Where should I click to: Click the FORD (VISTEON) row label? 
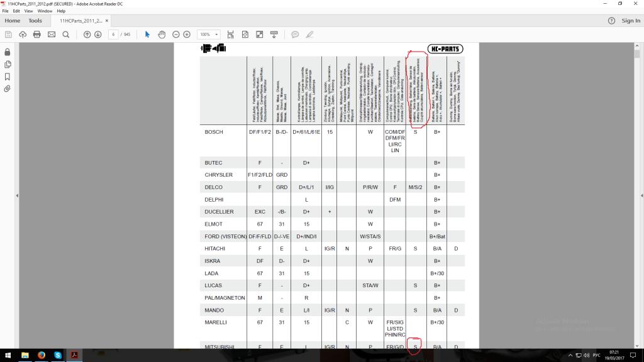(x=226, y=236)
